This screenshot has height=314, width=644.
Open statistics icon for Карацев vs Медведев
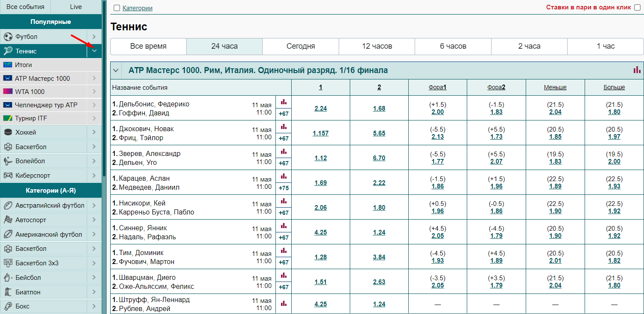click(284, 176)
